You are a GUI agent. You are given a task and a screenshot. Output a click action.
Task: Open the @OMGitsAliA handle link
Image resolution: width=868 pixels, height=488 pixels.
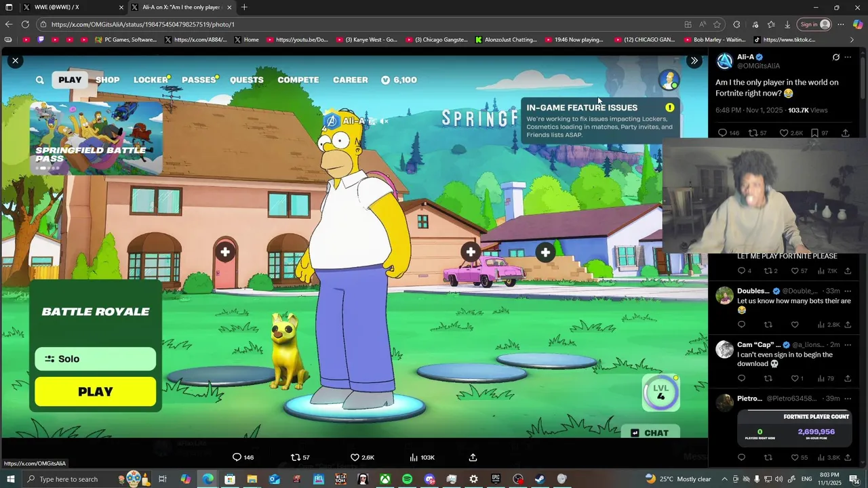coord(758,66)
